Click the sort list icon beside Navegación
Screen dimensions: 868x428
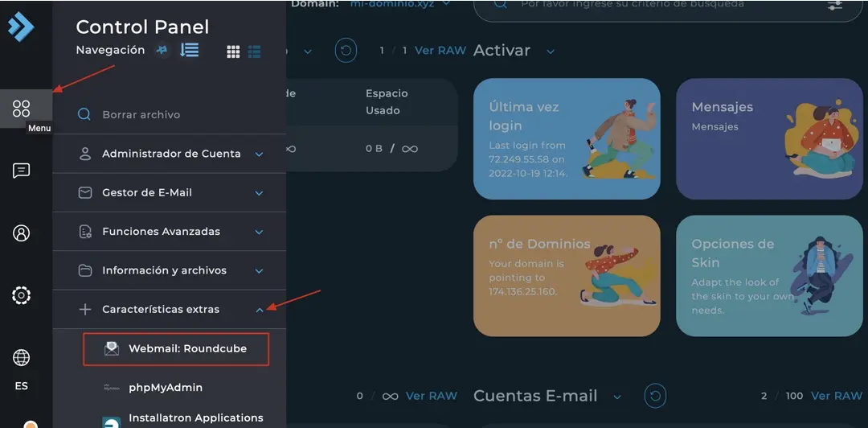click(190, 50)
